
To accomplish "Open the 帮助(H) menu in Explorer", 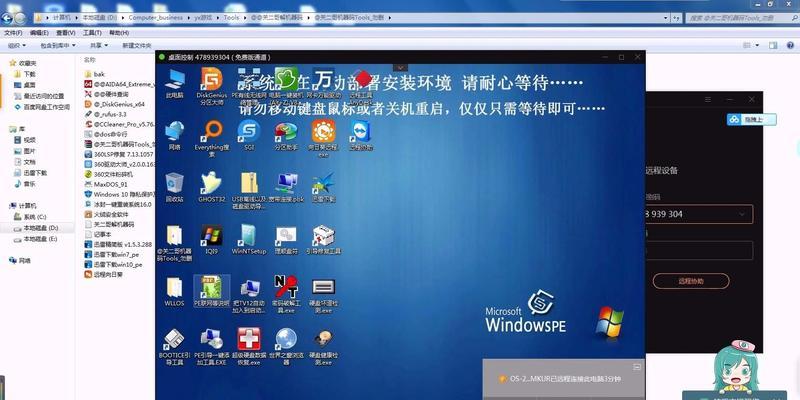I will (118, 33).
